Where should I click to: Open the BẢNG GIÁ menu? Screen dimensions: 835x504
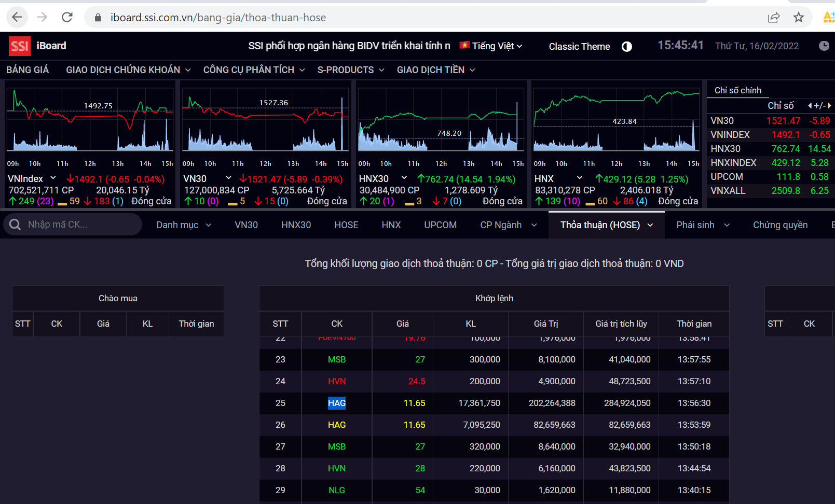(x=28, y=70)
